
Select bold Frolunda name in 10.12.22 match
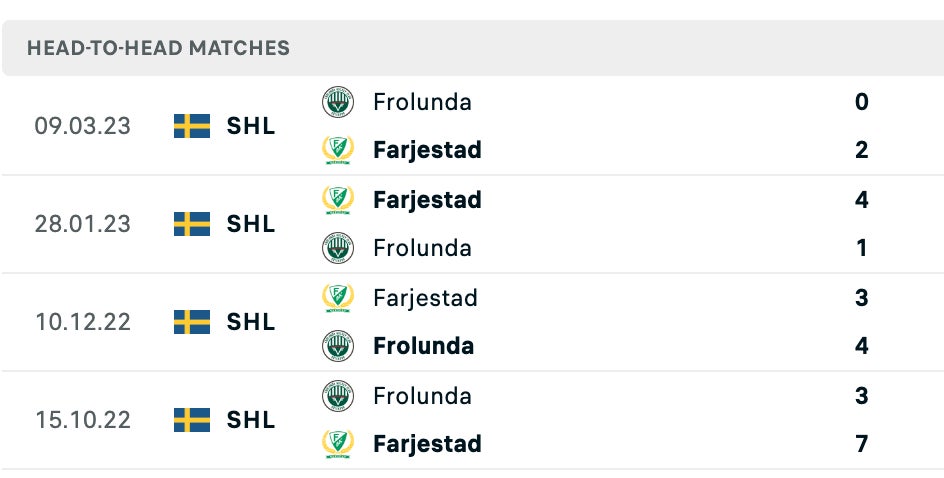pos(423,346)
